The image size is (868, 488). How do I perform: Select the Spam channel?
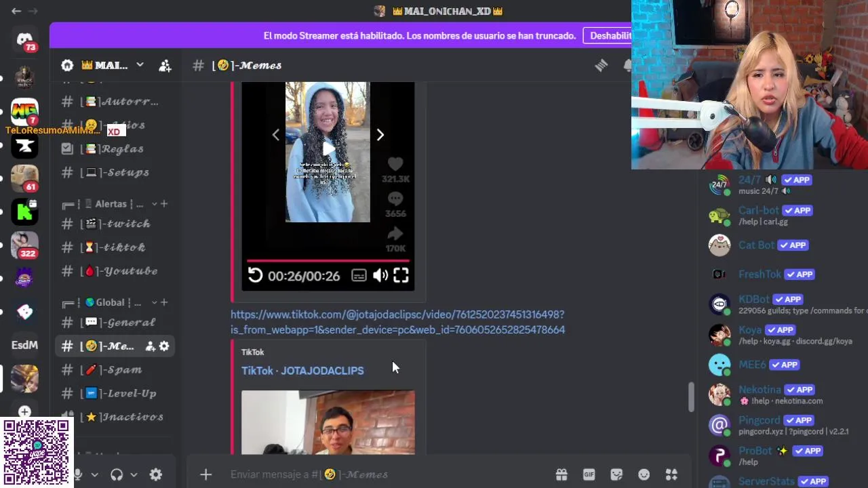[x=114, y=369]
